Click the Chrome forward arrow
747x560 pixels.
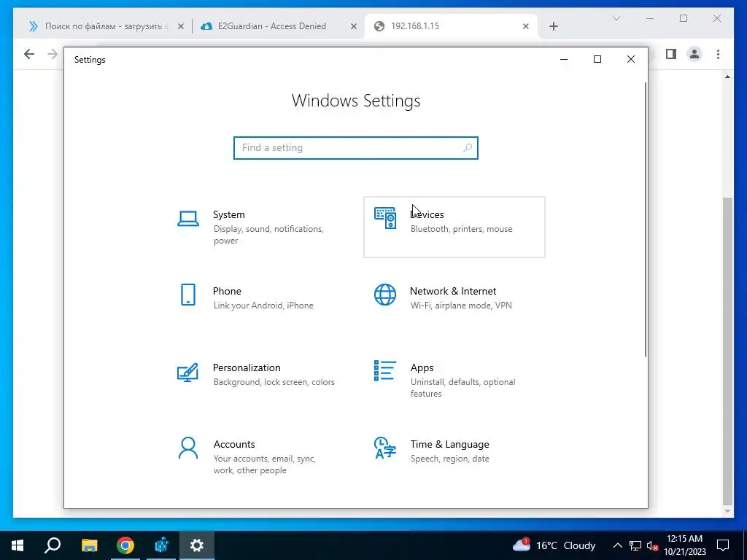53,54
